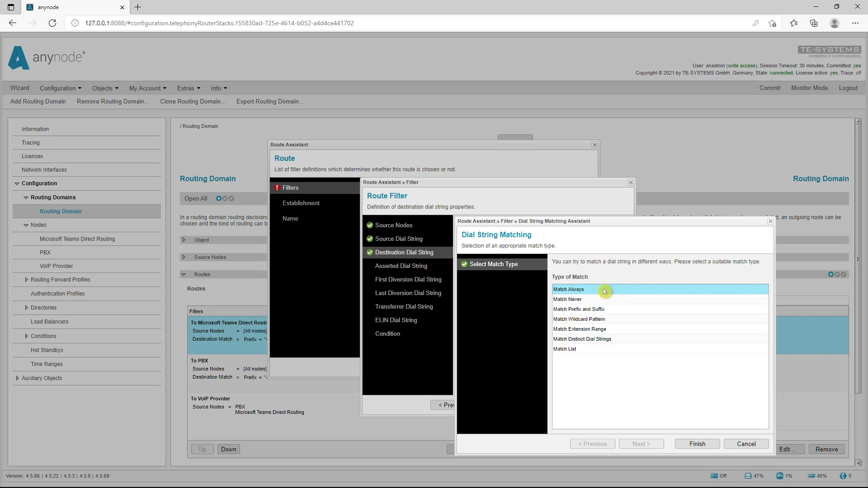Click the active calls phone icon
868x488 pixels.
(x=843, y=476)
